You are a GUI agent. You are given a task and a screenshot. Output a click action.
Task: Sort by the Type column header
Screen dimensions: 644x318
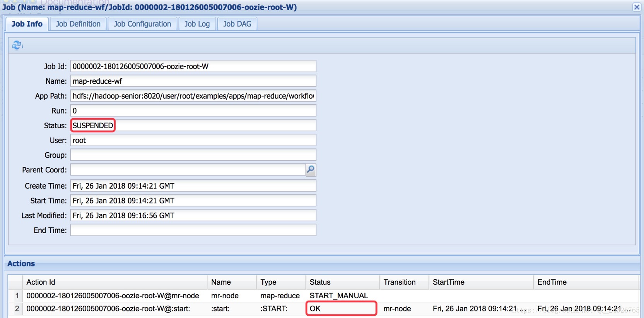[281, 282]
